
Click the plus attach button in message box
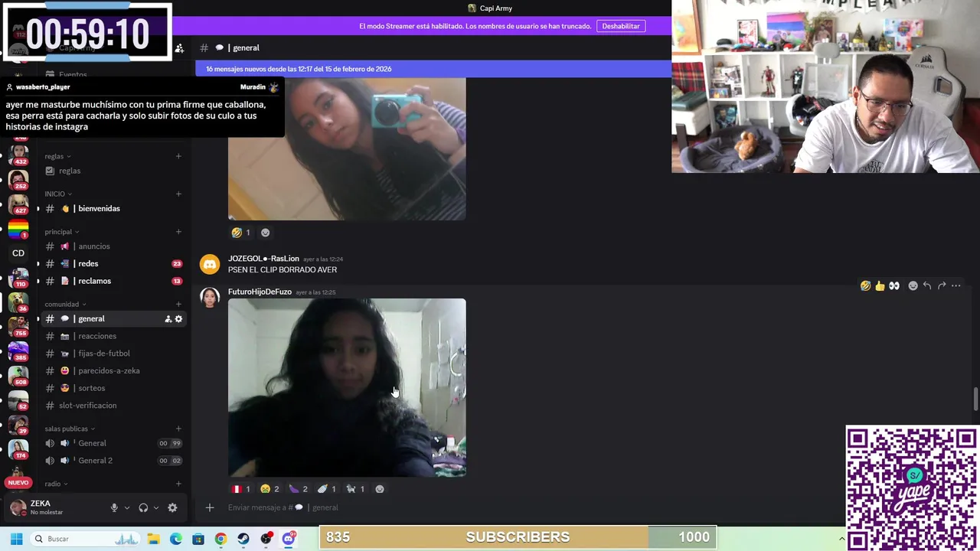209,507
